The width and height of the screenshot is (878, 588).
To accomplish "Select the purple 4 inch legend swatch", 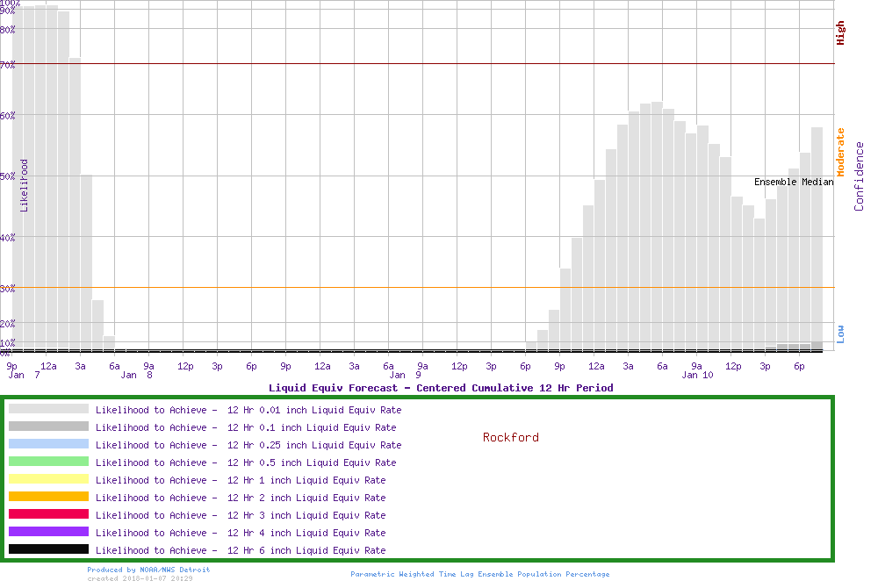I will point(48,532).
